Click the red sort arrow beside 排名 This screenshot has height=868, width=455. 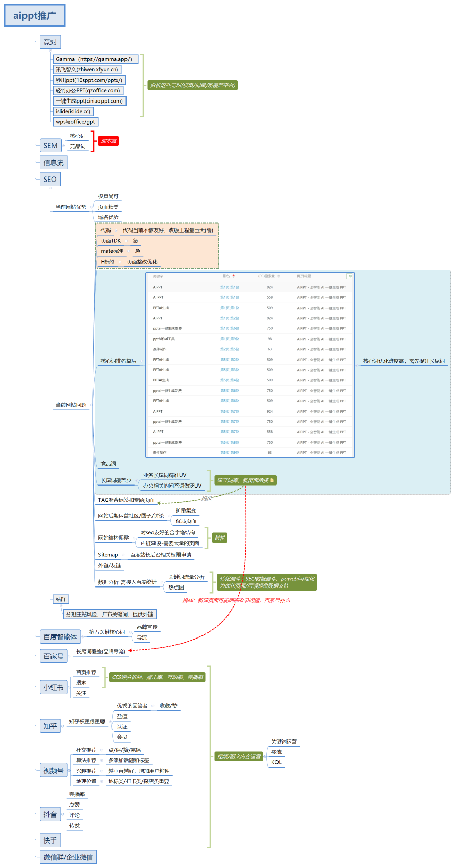[x=234, y=276]
